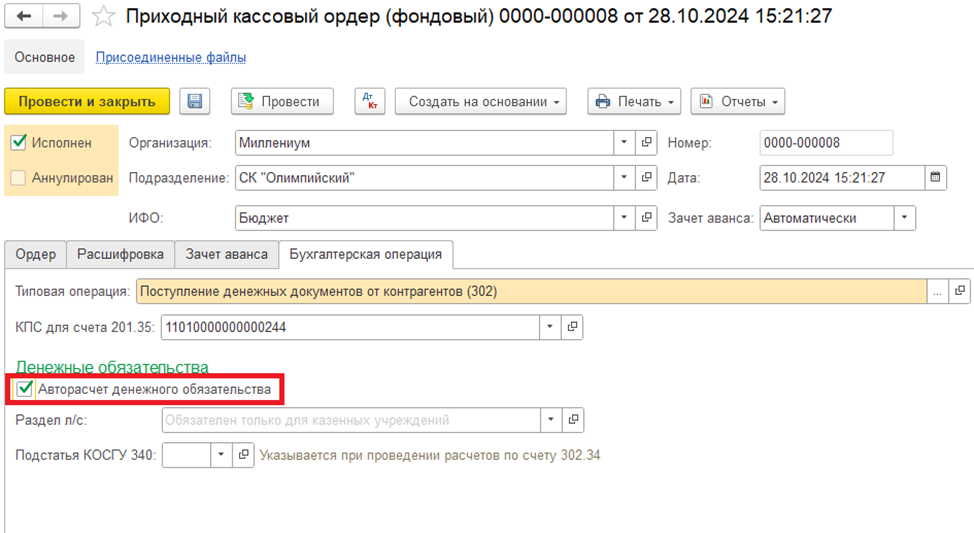Open the Типовая операция record via its open icon
974x533 pixels.
[x=960, y=291]
